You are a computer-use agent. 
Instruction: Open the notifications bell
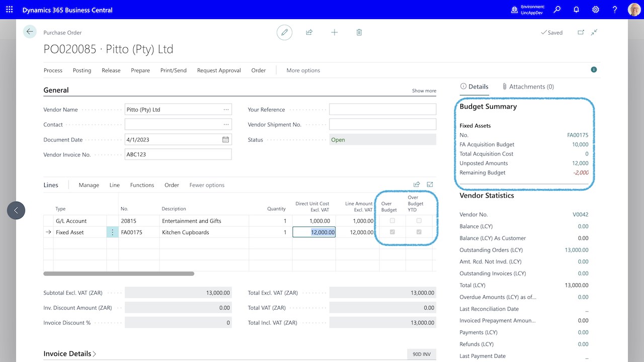point(577,10)
